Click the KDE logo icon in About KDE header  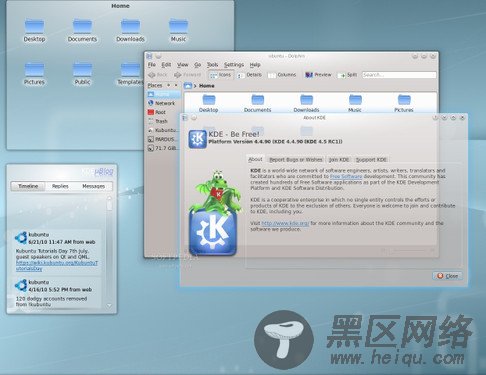[x=198, y=139]
